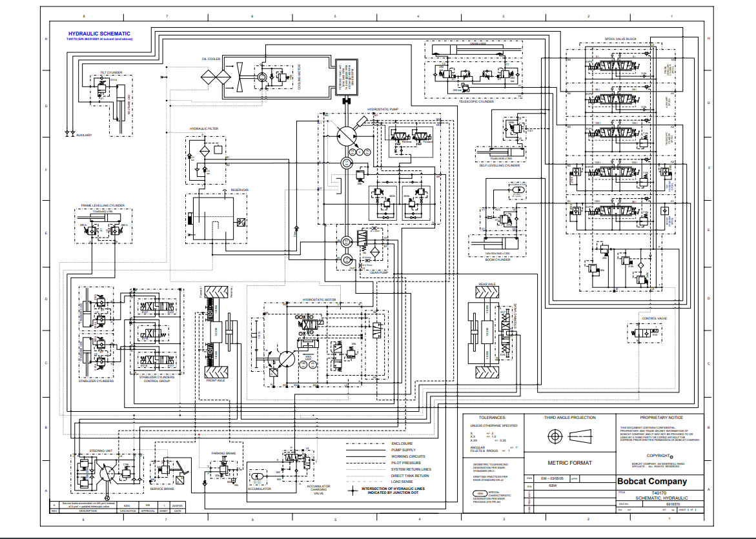The height and width of the screenshot is (539, 756).
Task: Select the hydrostatic pump circle symbol
Action: point(348,136)
